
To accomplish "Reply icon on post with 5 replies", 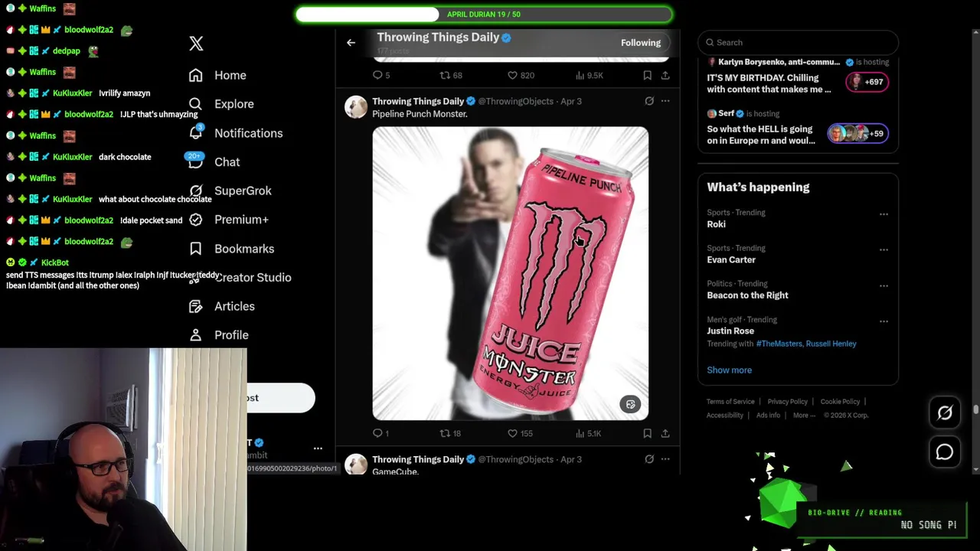I will [x=377, y=75].
